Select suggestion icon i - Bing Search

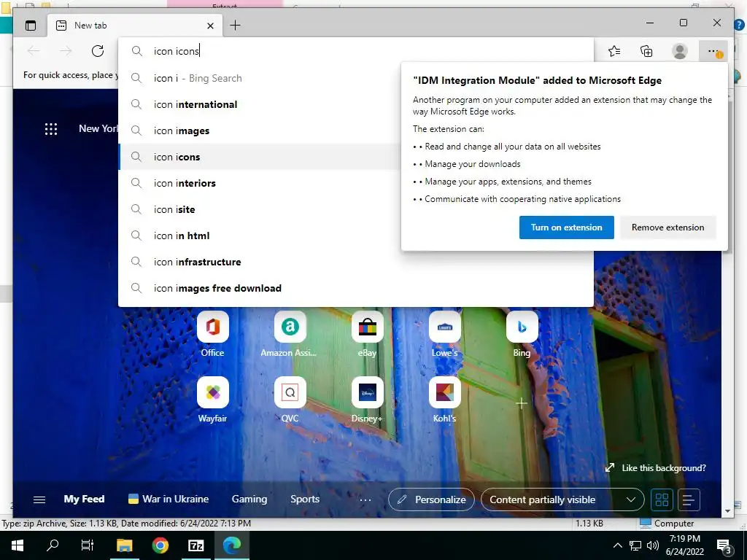(260, 78)
